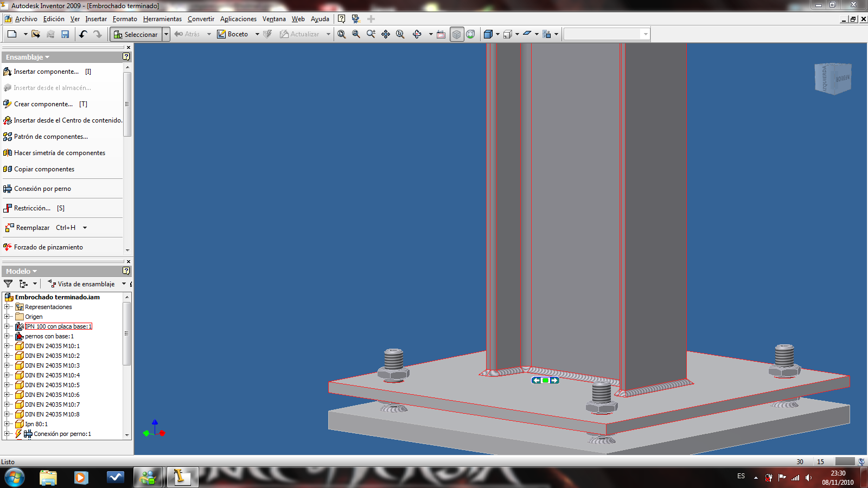Viewport: 868px width, 488px height.
Task: Click the Modelo panel help icon
Action: [126, 271]
